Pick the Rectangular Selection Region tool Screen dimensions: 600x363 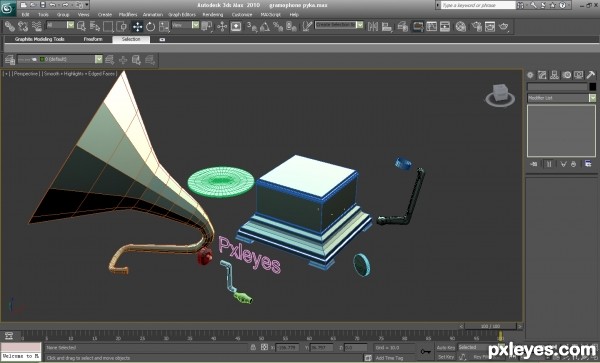click(108, 26)
